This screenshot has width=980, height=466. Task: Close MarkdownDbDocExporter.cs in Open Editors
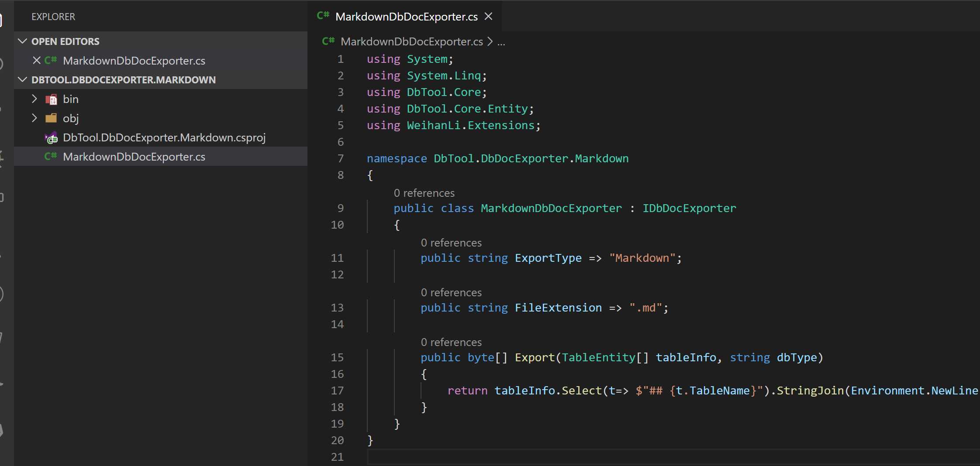(37, 60)
